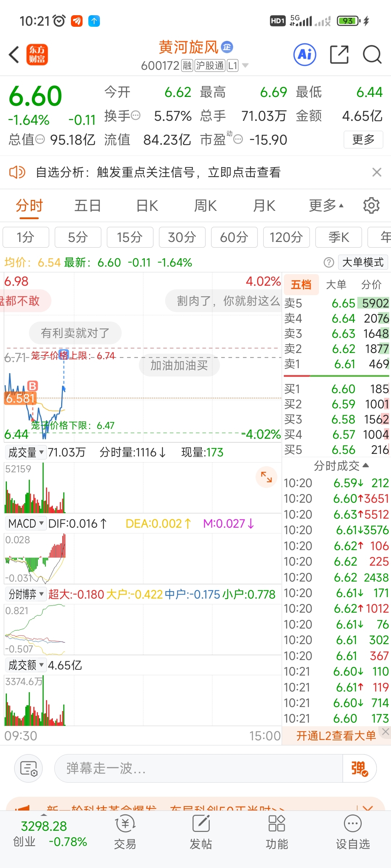Go back with the left arrow
The height and width of the screenshot is (868, 391).
(14, 55)
